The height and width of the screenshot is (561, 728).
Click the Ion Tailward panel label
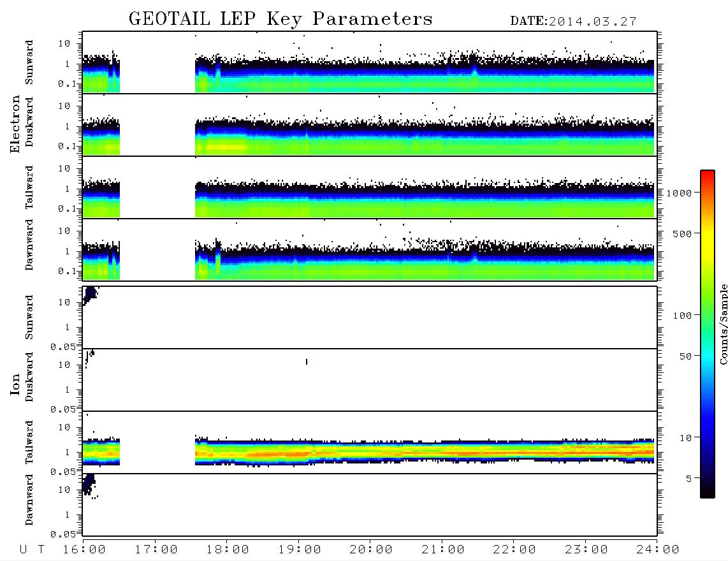click(29, 442)
